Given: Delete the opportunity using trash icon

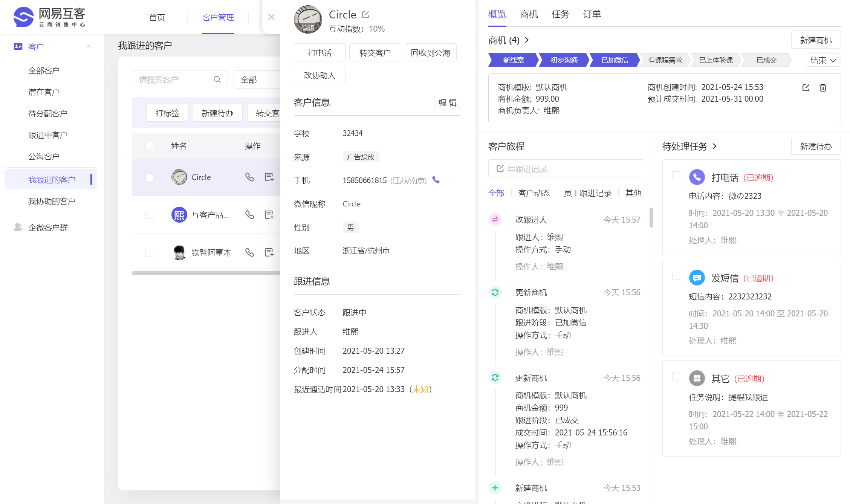Looking at the screenshot, I should pos(822,88).
